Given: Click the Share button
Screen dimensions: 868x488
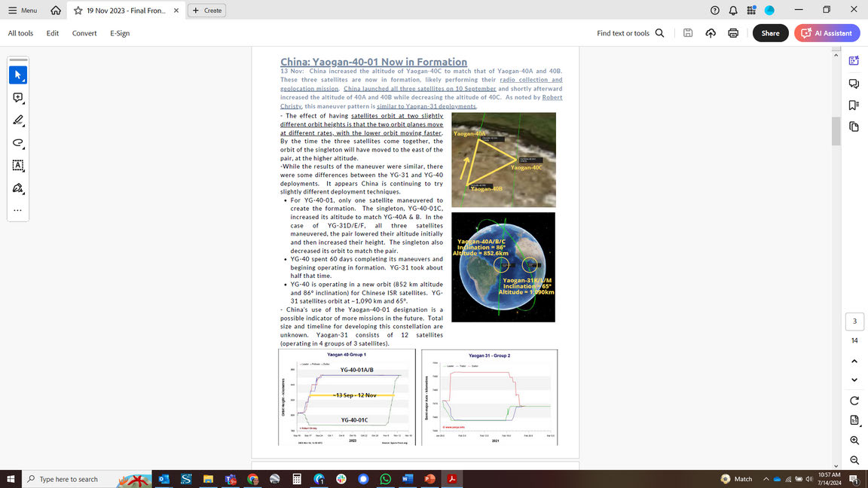Looking at the screenshot, I should pyautogui.click(x=770, y=33).
